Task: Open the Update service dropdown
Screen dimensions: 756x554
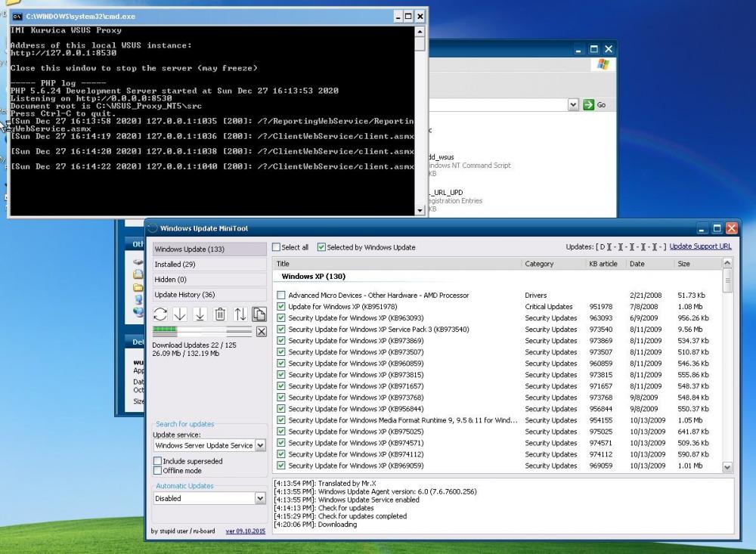Action: pos(260,446)
